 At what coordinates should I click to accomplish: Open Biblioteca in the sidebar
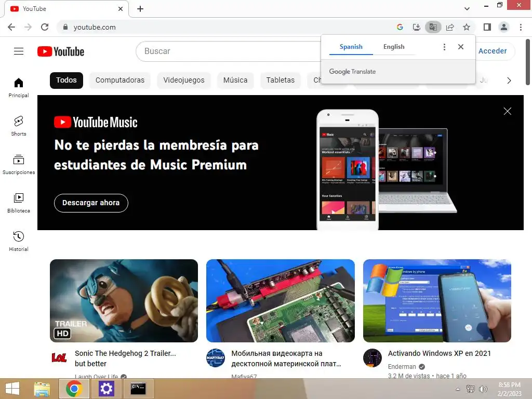[19, 203]
